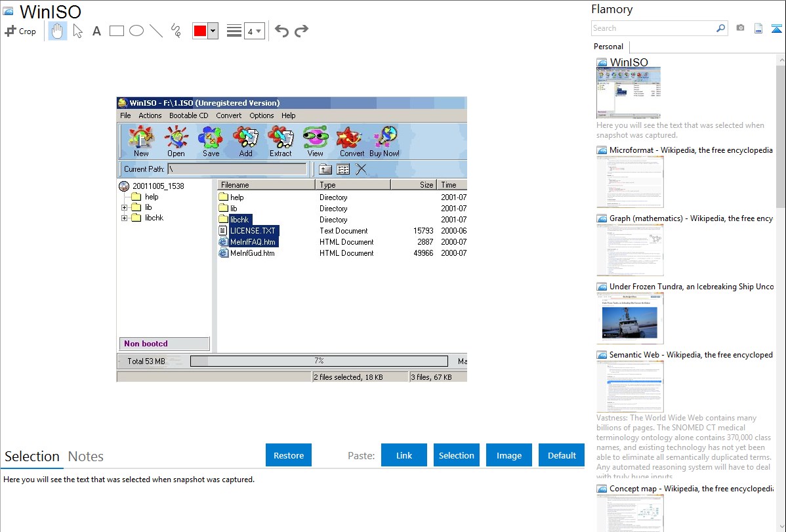Click the delete X icon beside Current Path
Screen dimensions: 786x532
pyautogui.click(x=361, y=169)
